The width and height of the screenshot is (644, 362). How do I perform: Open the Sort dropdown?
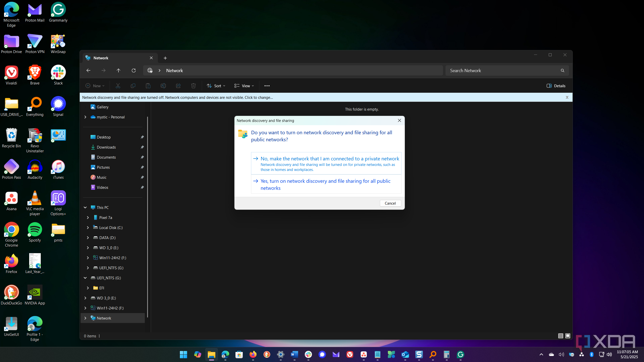coord(216,86)
